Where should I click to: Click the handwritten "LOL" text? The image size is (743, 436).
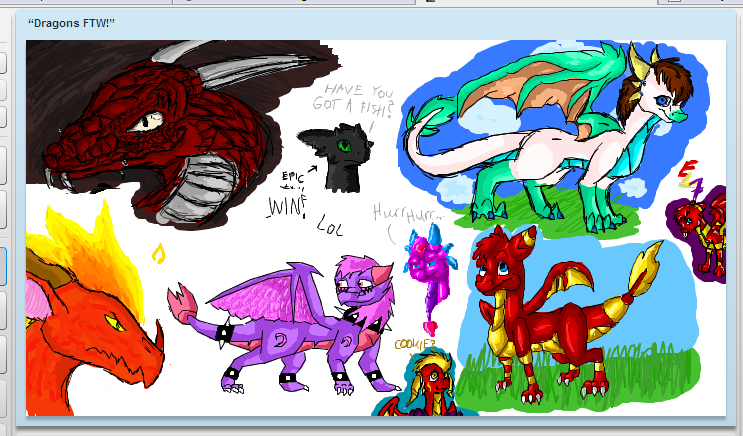coord(330,226)
